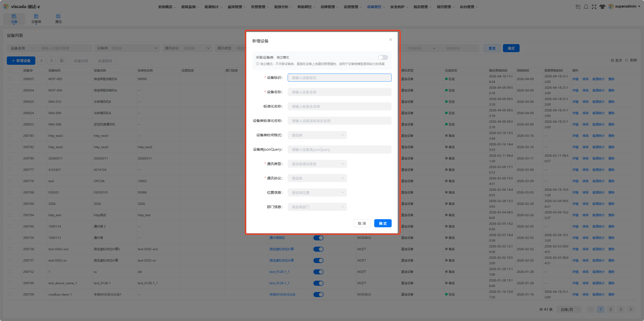Open the 位置信息 select in the dialog
This screenshot has width=644, height=321.
(317, 192)
